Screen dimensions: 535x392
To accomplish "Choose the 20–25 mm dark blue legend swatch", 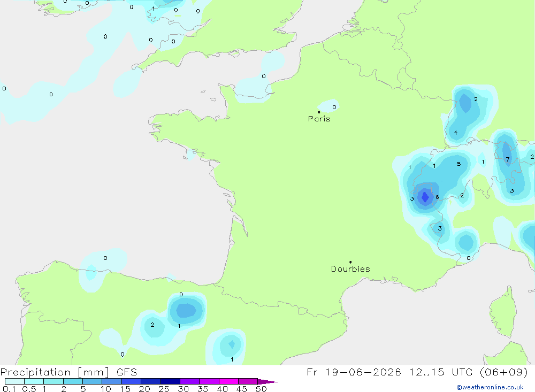I will [x=150, y=381].
